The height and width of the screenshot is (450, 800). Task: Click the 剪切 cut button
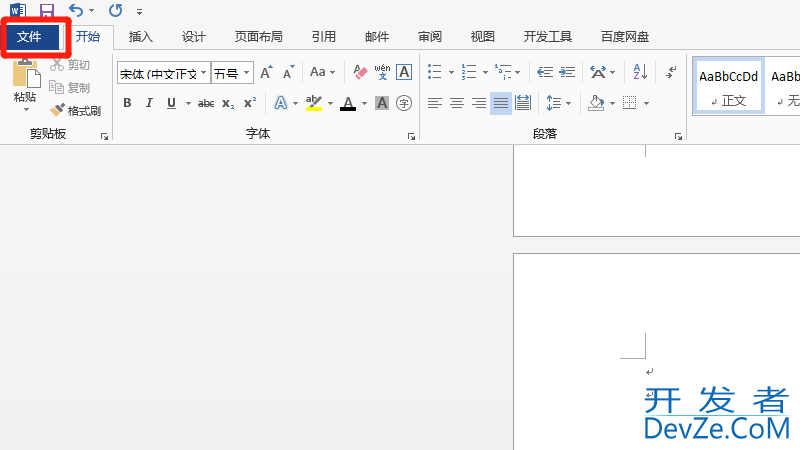(x=70, y=65)
